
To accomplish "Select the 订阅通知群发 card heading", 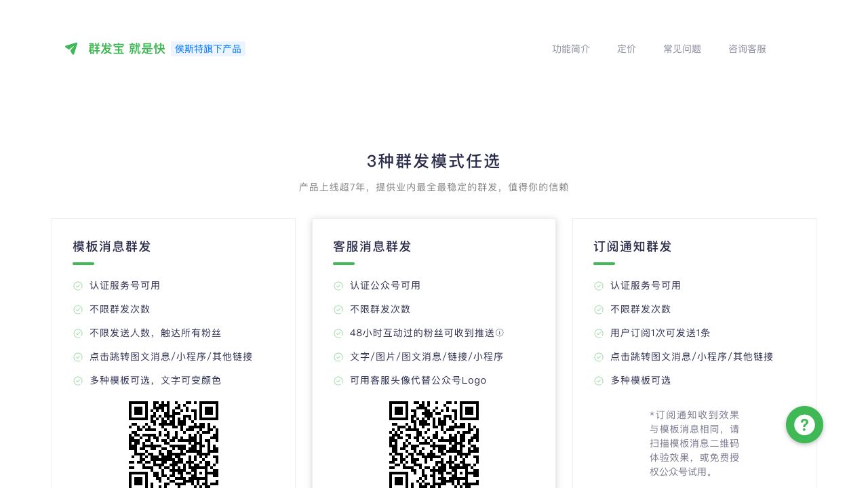I will [633, 247].
